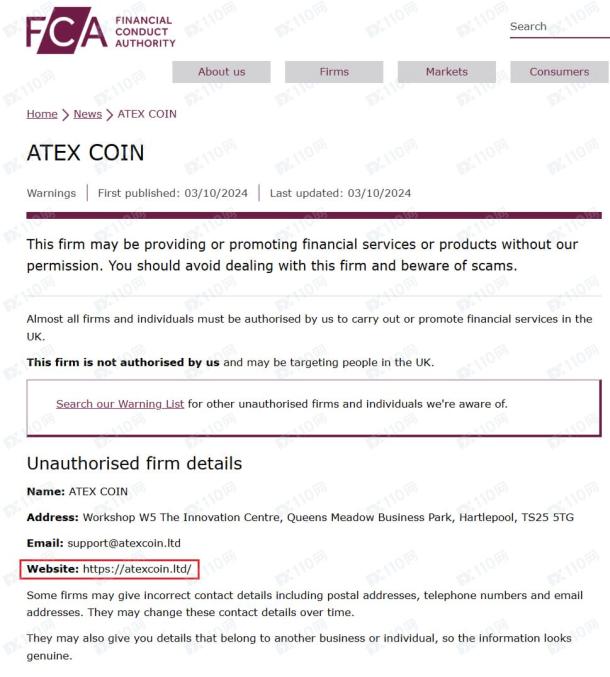Click the chevron after News breadcrumb
This screenshot has height=677, width=610.
pos(110,115)
